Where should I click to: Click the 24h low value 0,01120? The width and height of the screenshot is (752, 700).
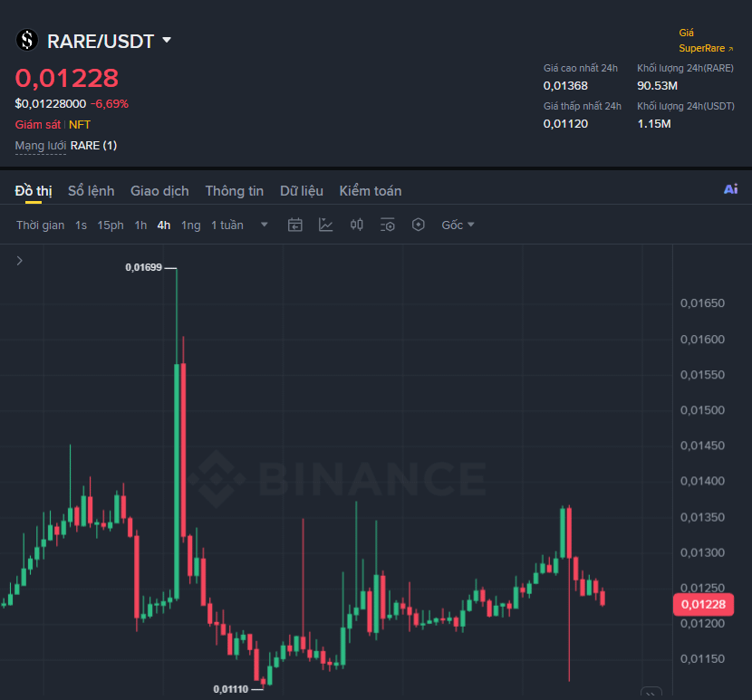(x=565, y=124)
